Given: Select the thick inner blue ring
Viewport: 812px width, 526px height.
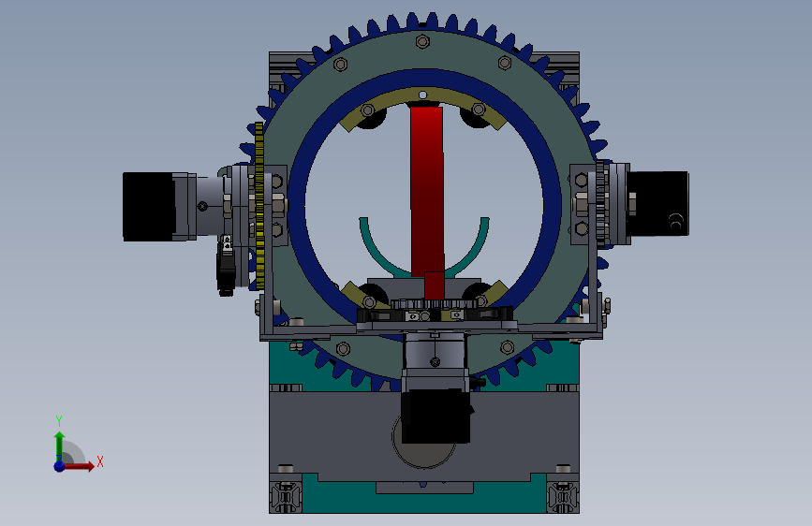Looking at the screenshot, I should (x=295, y=204).
